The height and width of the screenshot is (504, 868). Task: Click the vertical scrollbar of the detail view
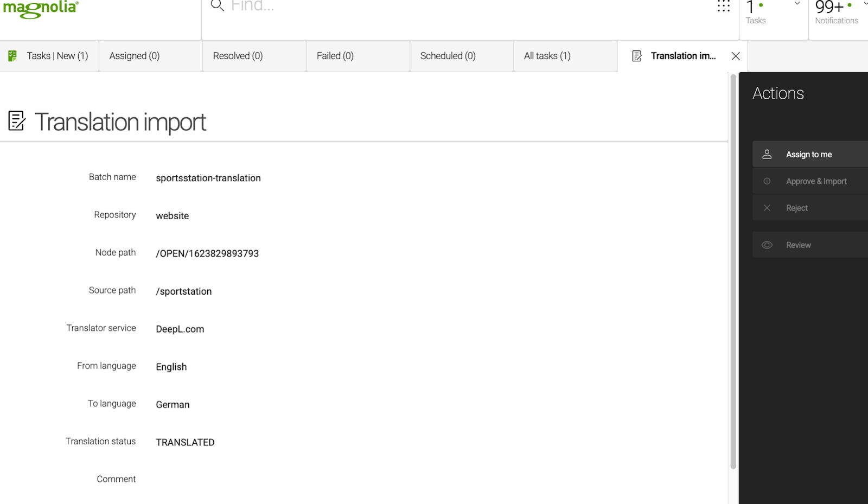click(733, 271)
